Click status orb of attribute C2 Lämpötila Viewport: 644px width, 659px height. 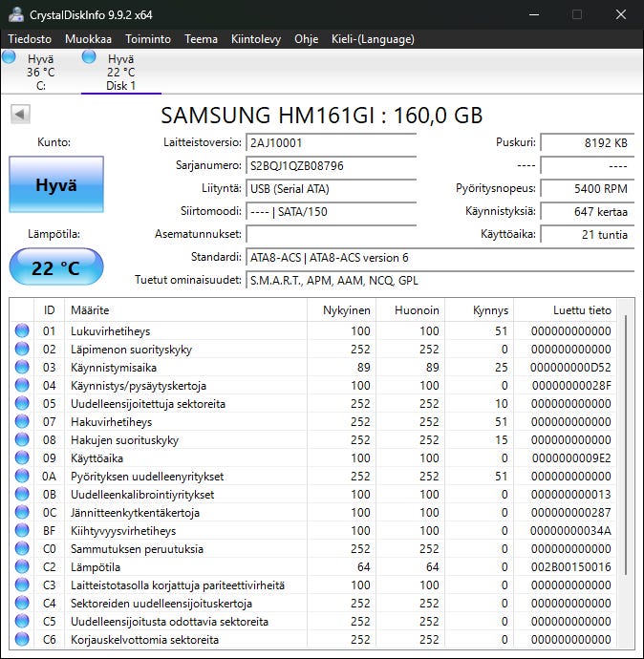click(22, 566)
